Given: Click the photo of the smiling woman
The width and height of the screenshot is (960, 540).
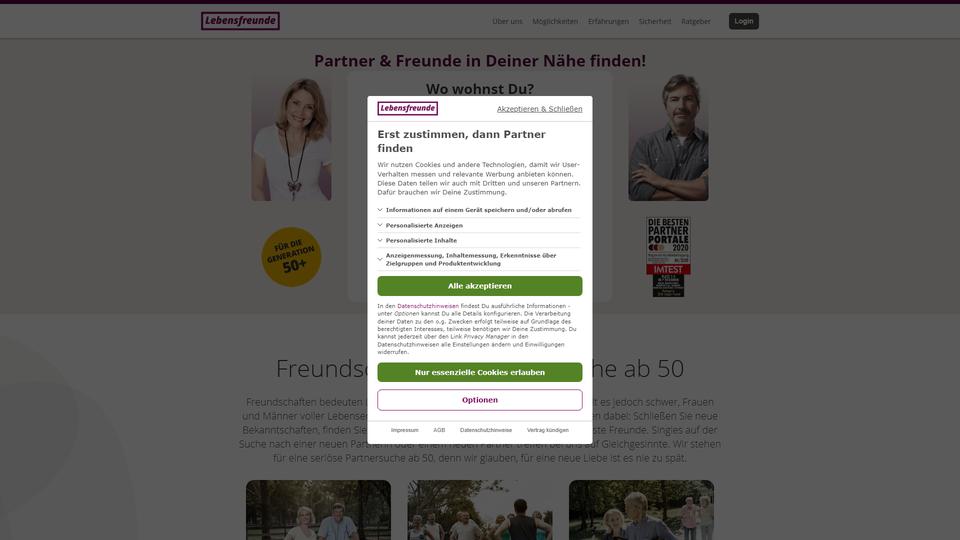Looking at the screenshot, I should point(291,138).
